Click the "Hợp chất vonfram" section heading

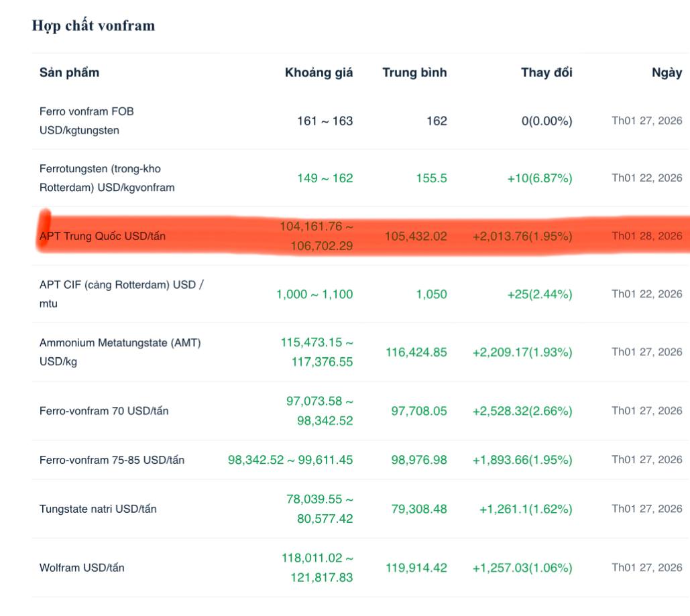point(93,25)
